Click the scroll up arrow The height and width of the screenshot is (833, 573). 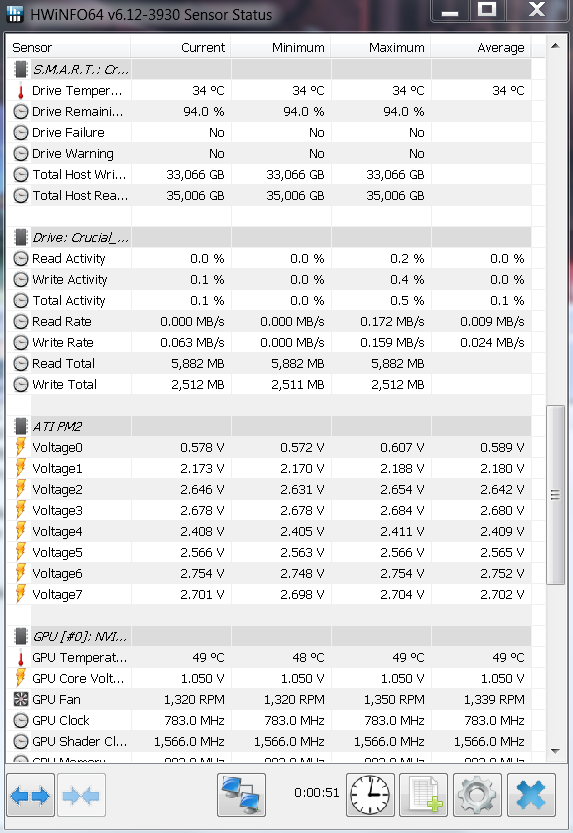pos(555,46)
